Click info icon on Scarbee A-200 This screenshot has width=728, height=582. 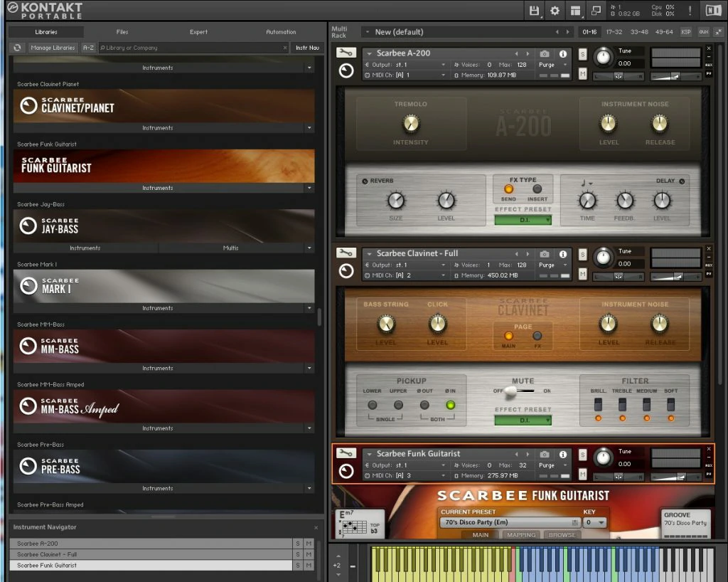coord(563,54)
